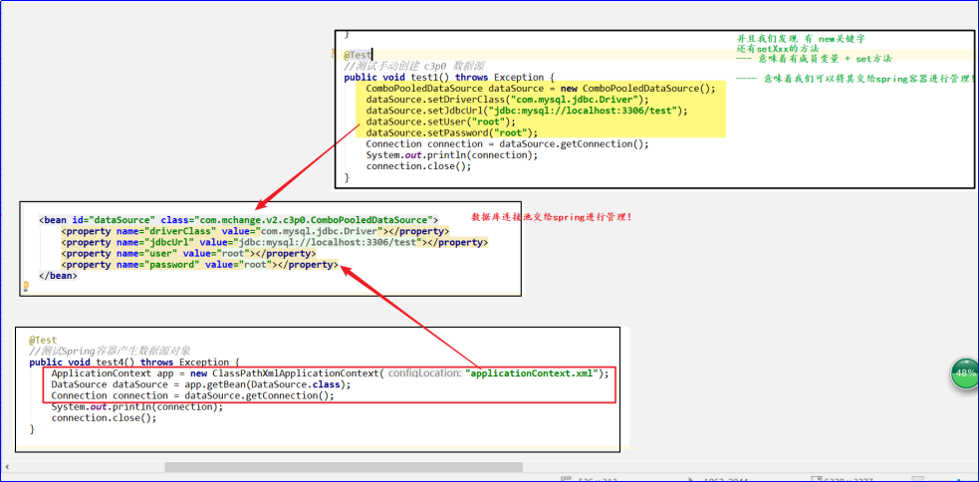Viewport: 980px width, 482px height.
Task: Click the <bean id="dataSource"> opening tag line
Action: (x=239, y=220)
